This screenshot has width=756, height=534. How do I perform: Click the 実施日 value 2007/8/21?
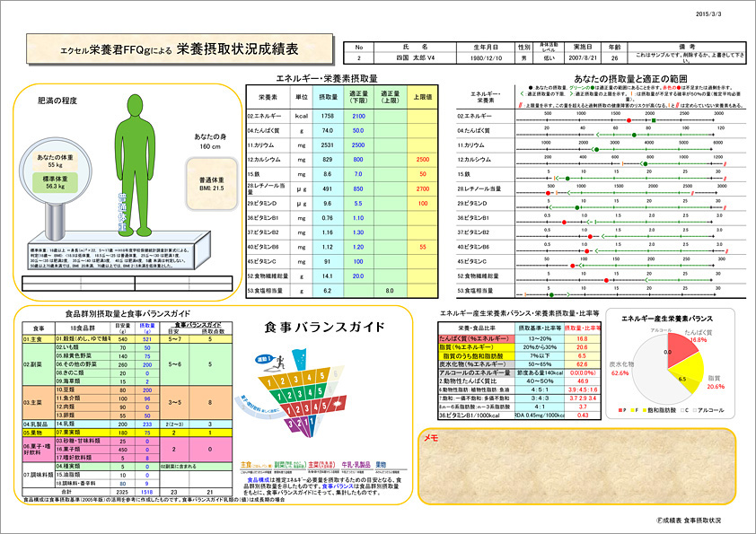583,57
